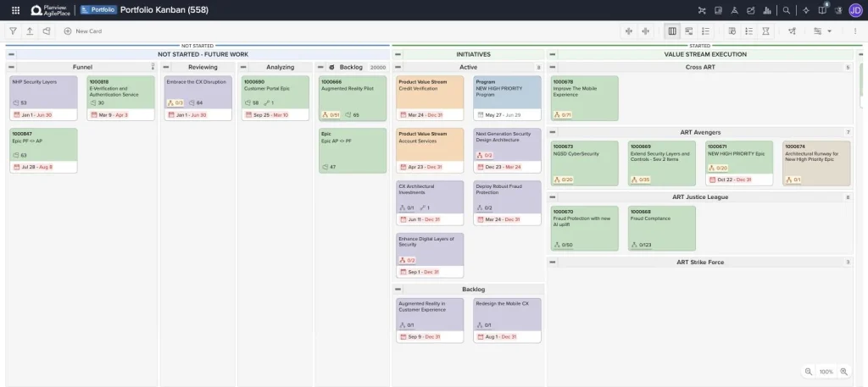This screenshot has width=868, height=387.
Task: Open the connections network icon in header
Action: click(x=702, y=10)
